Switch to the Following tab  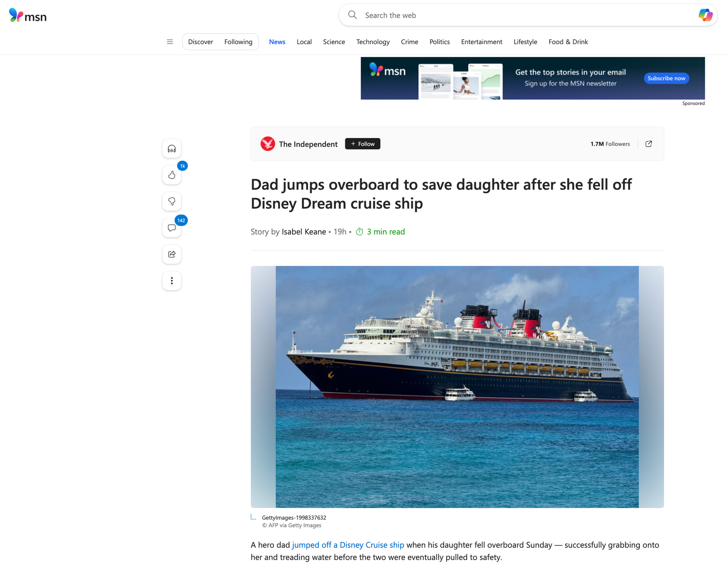coord(238,42)
